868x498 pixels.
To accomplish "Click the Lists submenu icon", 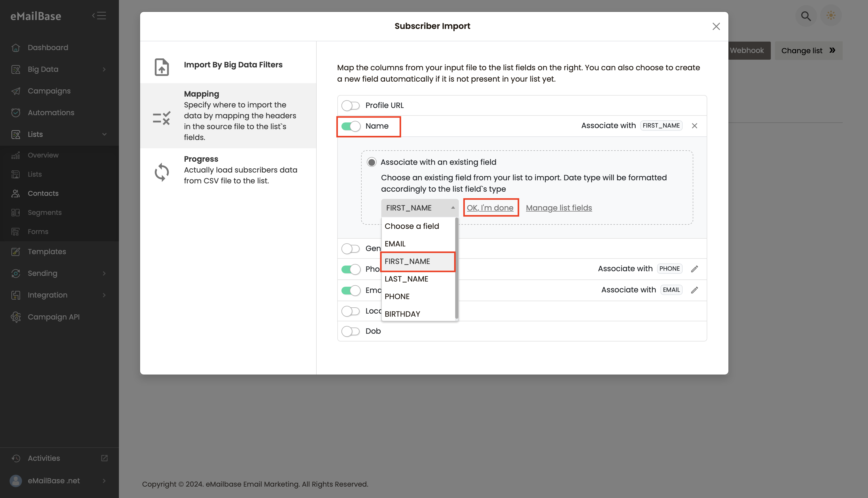I will click(x=16, y=174).
